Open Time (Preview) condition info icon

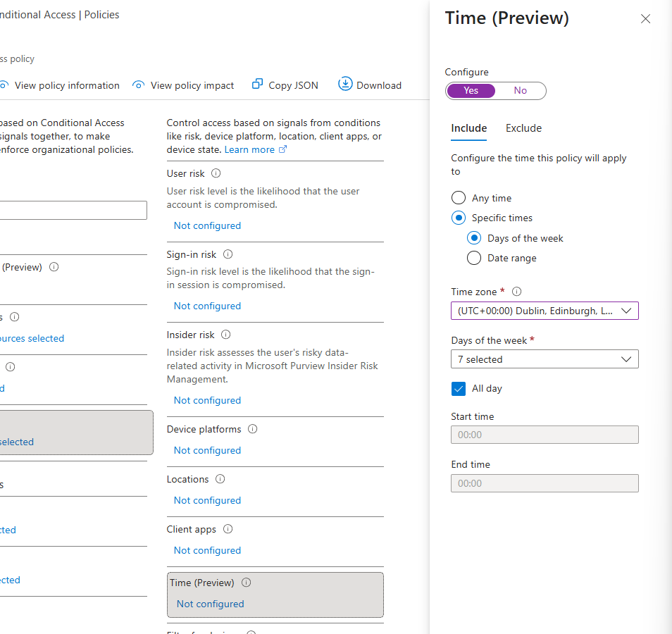[246, 582]
